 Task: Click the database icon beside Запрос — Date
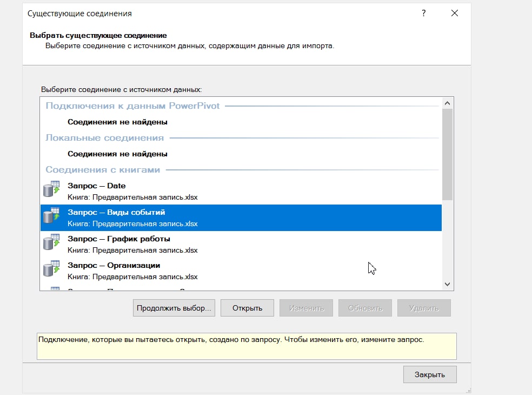point(51,189)
